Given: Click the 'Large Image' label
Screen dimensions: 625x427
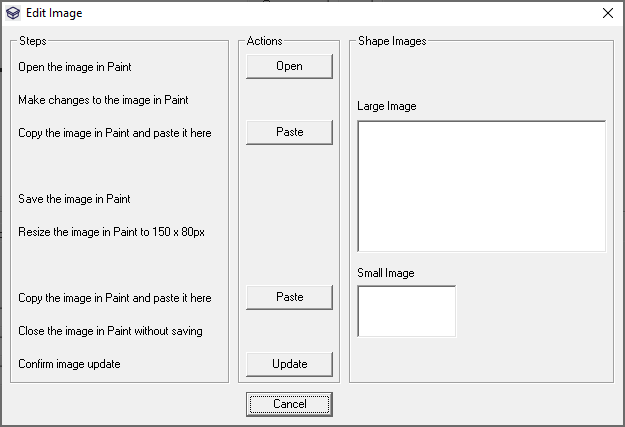Looking at the screenshot, I should 387,106.
